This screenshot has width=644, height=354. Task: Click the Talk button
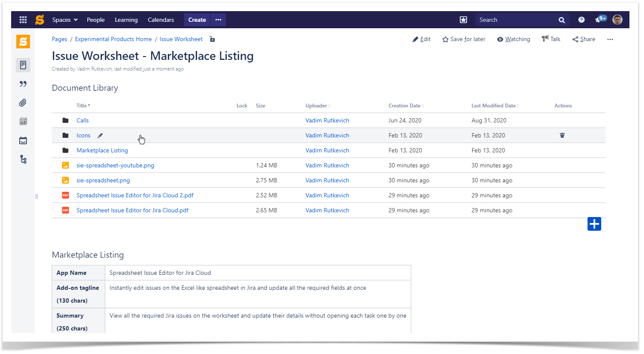(551, 39)
